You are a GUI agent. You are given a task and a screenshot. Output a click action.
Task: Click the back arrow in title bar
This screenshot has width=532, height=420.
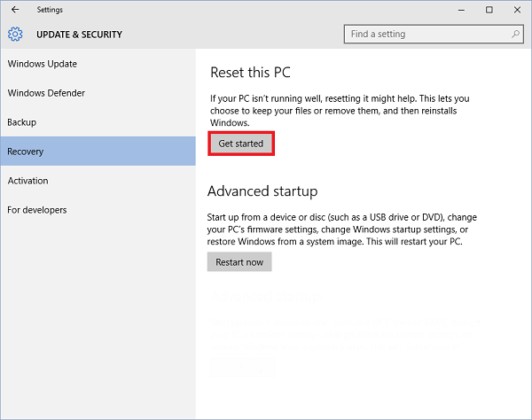coord(14,10)
